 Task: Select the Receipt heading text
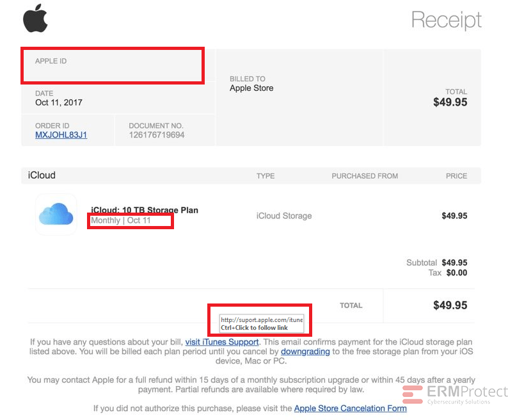[447, 20]
